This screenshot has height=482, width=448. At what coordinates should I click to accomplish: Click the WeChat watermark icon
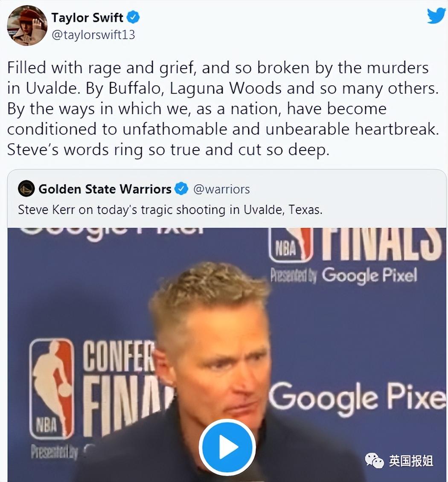[x=374, y=461]
